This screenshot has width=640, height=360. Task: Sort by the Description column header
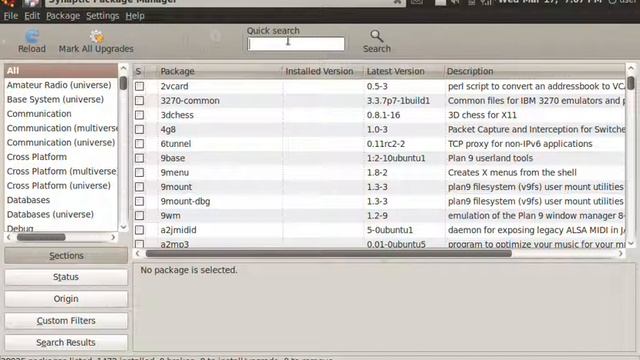pyautogui.click(x=534, y=71)
